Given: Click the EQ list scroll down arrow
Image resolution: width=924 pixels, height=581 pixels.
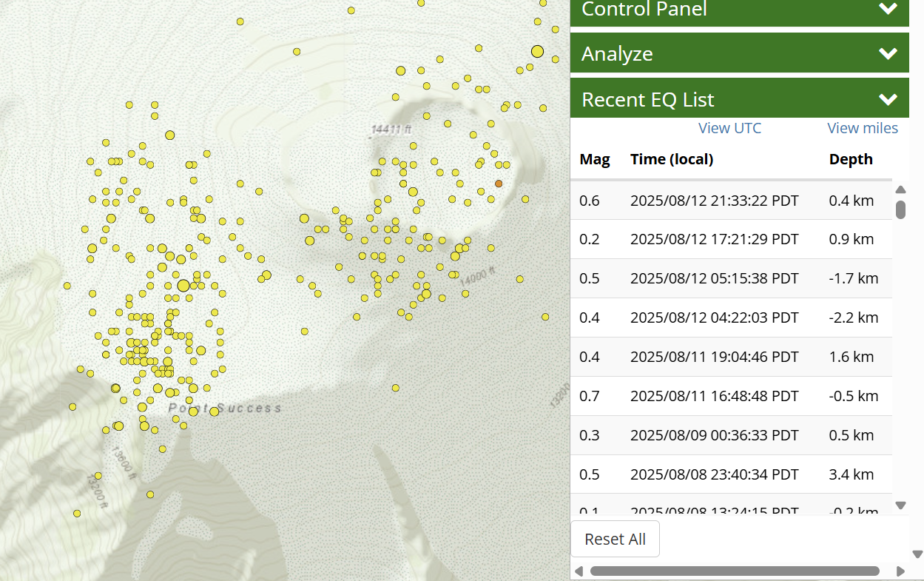Looking at the screenshot, I should [x=900, y=505].
